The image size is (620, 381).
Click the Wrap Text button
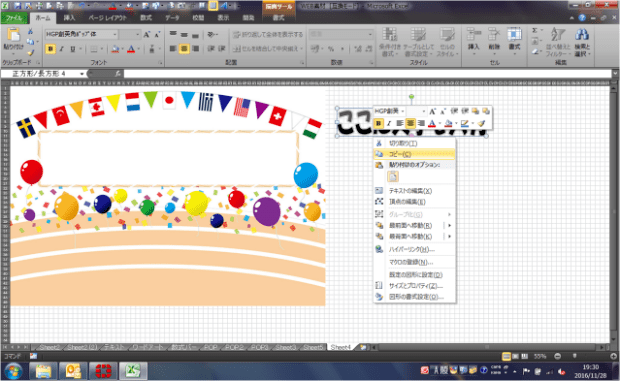[x=268, y=35]
